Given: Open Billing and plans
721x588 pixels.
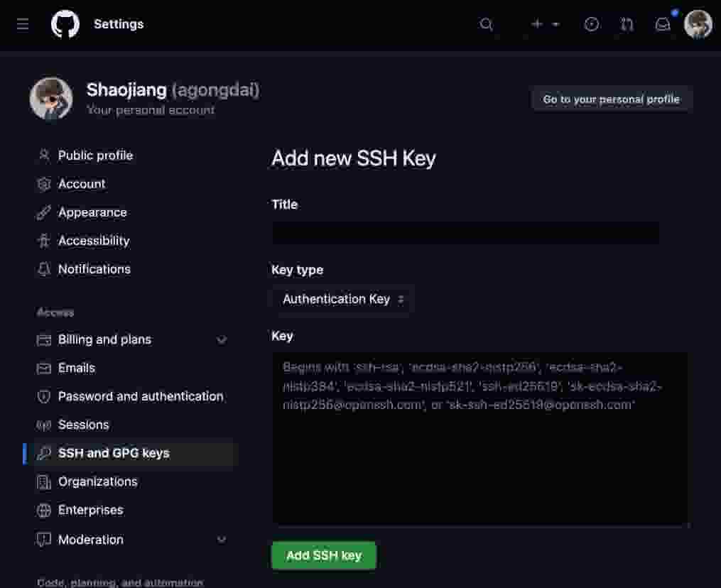Looking at the screenshot, I should click(104, 339).
